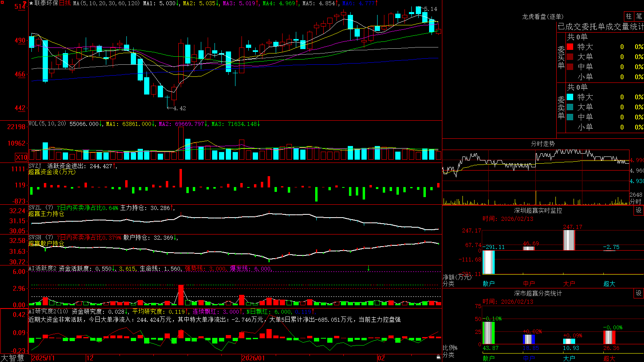Click the 日线 period label
Screen dimensions: 644x362
(x=65, y=3)
